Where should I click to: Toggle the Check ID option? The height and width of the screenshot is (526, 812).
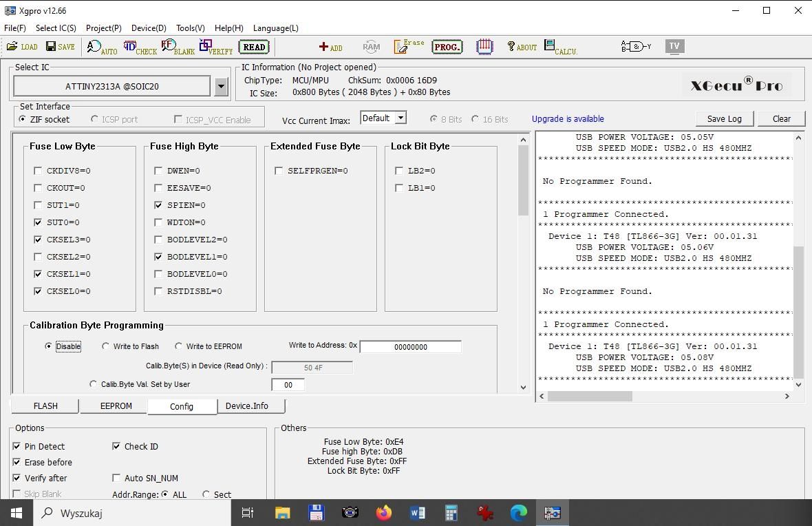116,446
